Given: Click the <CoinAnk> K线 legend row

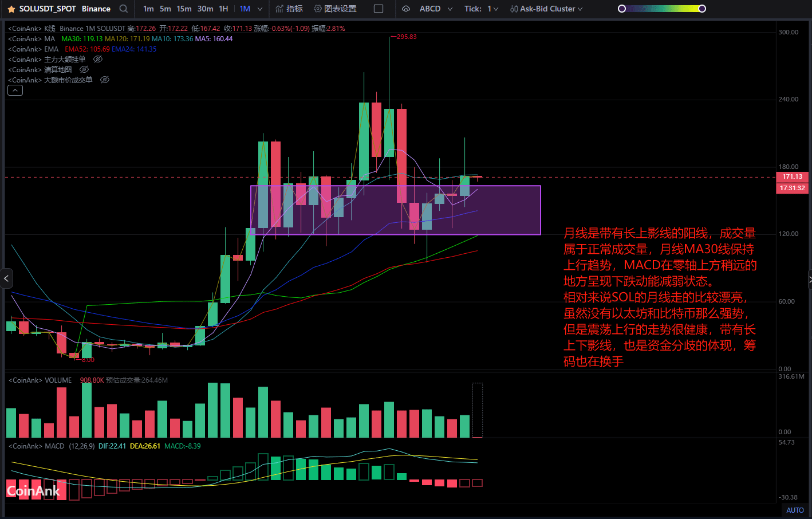Looking at the screenshot, I should [x=176, y=28].
